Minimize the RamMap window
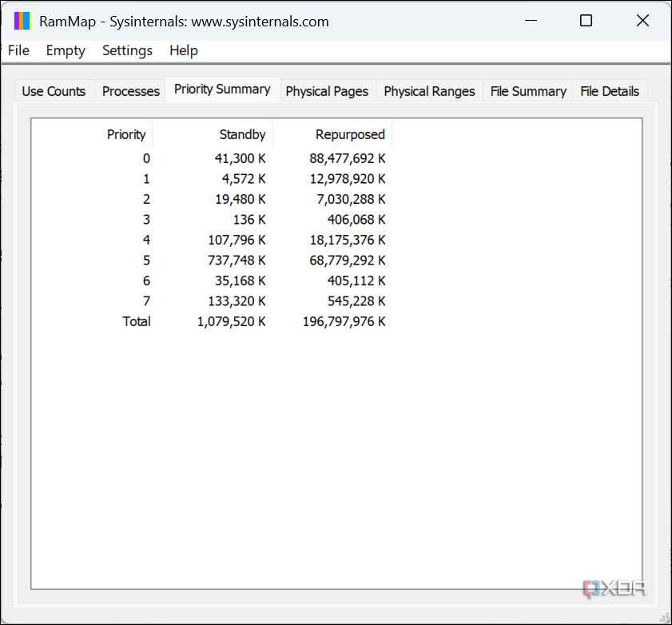Screen dimensions: 672x625 pyautogui.click(x=531, y=20)
